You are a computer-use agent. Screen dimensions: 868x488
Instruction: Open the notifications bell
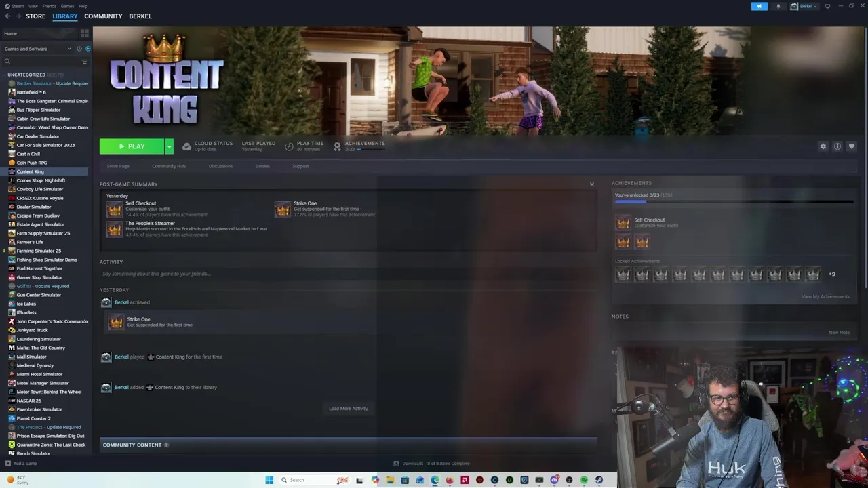click(x=778, y=6)
